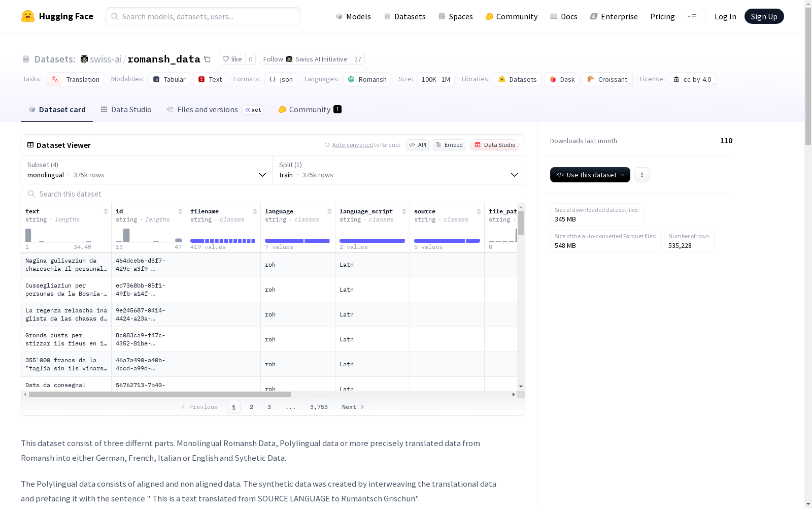The width and height of the screenshot is (812, 508).
Task: Click the Sign Up button
Action: point(764,16)
